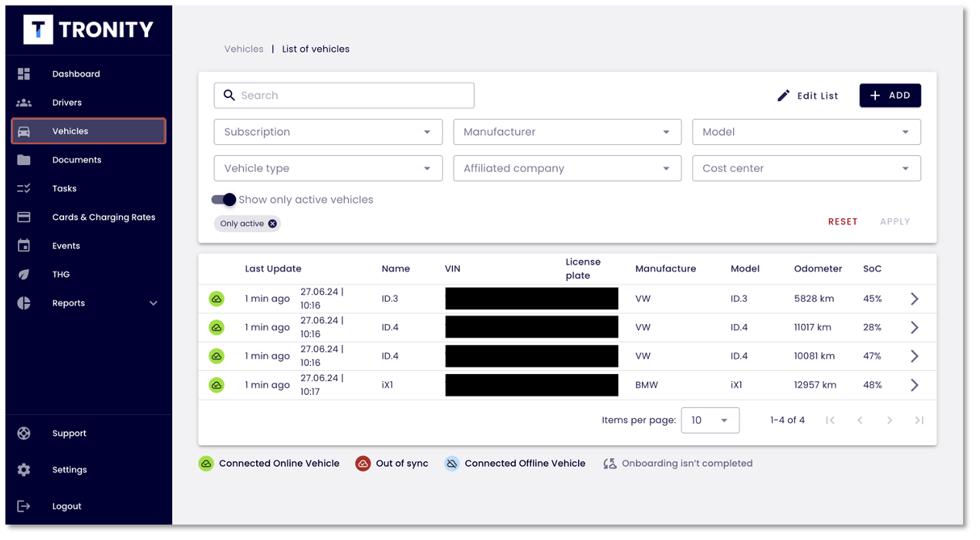Click the green Connected Online Vehicle legend icon
Viewport: 980px width, 540px height.
[206, 464]
